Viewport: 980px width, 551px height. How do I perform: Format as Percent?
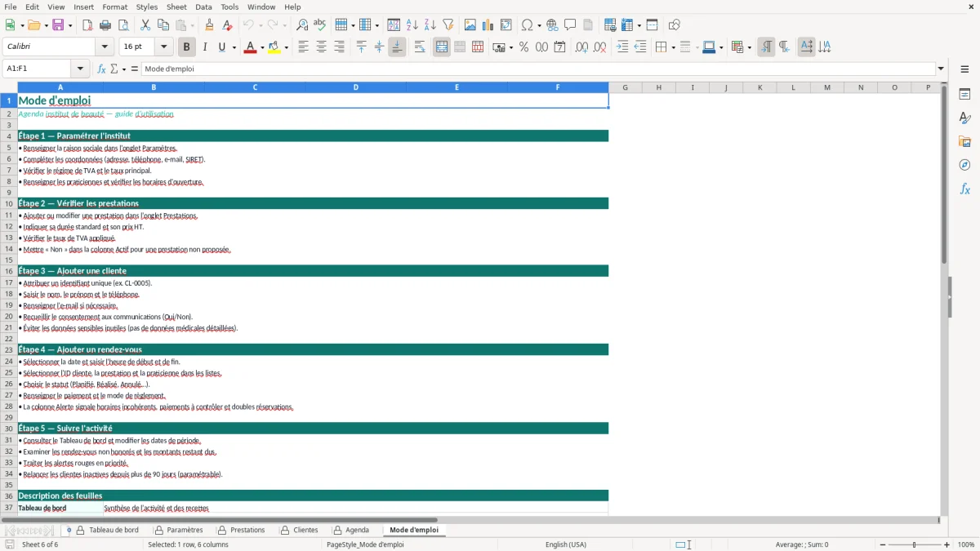coord(523,47)
